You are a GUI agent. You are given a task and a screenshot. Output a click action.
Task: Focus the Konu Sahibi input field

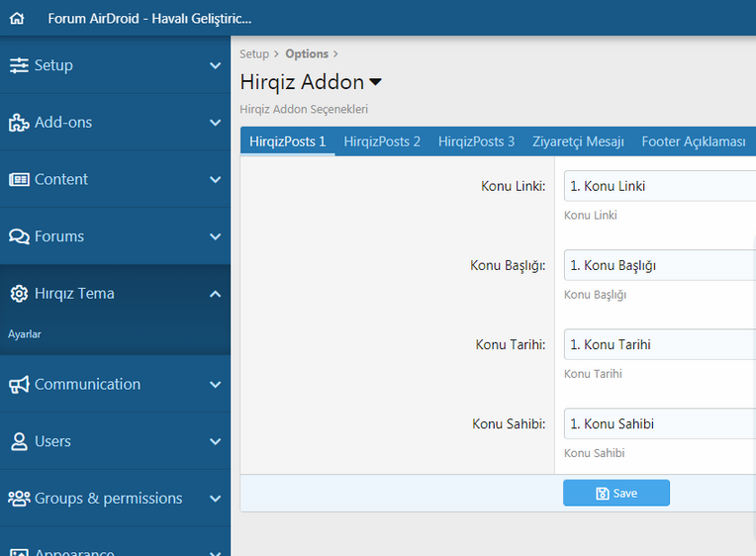coord(660,423)
